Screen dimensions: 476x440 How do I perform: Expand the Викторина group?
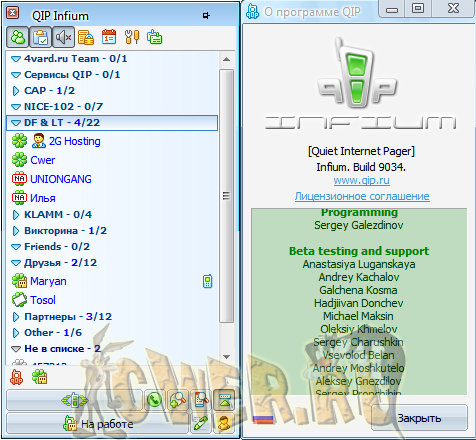(x=16, y=231)
